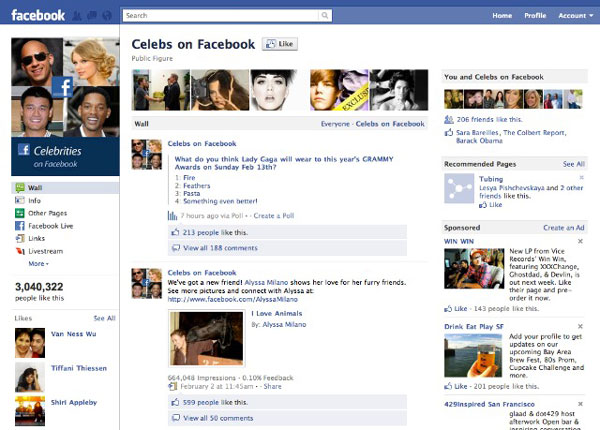Close the WIN WIN sponsored ad
This screenshot has height=430, width=600.
pyautogui.click(x=580, y=241)
